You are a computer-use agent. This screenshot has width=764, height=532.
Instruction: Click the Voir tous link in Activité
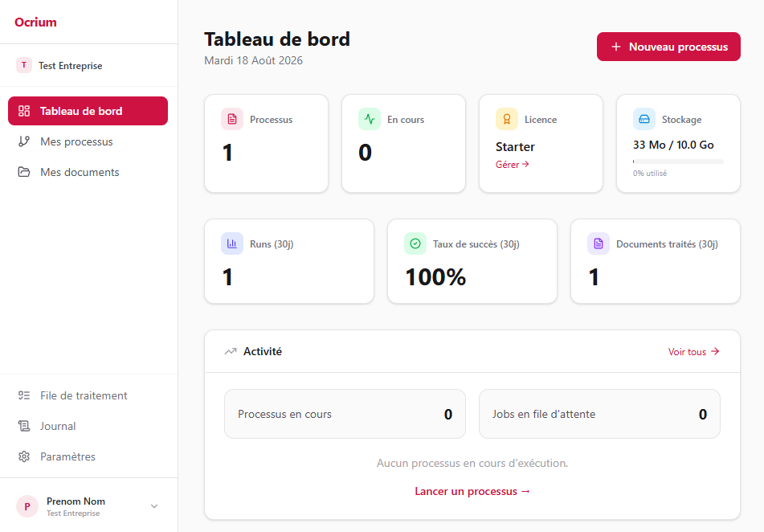pos(694,351)
